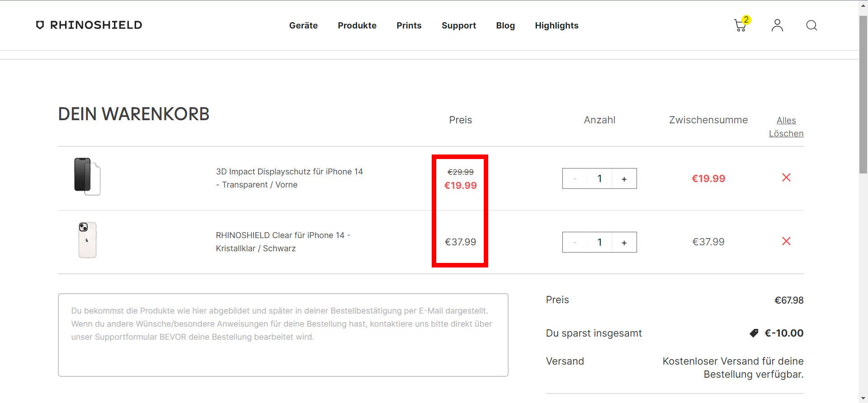Click the struck-through price €29.99
Viewport: 868px width, 403px height.
click(x=460, y=172)
